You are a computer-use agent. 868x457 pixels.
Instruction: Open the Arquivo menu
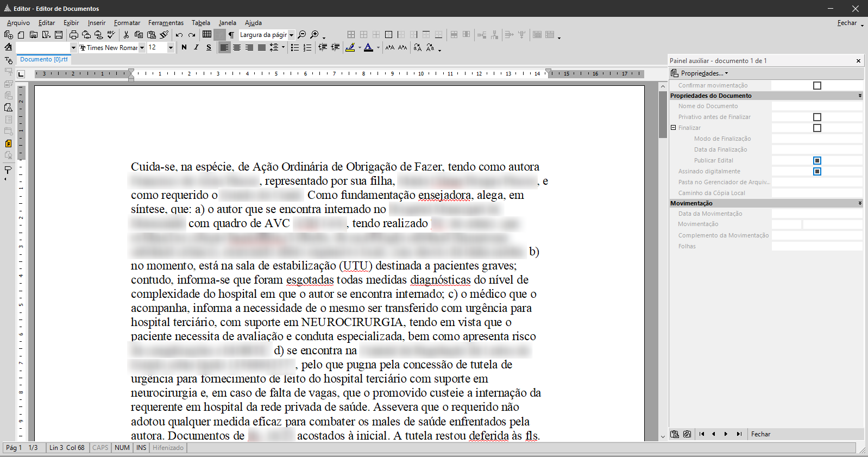point(18,23)
